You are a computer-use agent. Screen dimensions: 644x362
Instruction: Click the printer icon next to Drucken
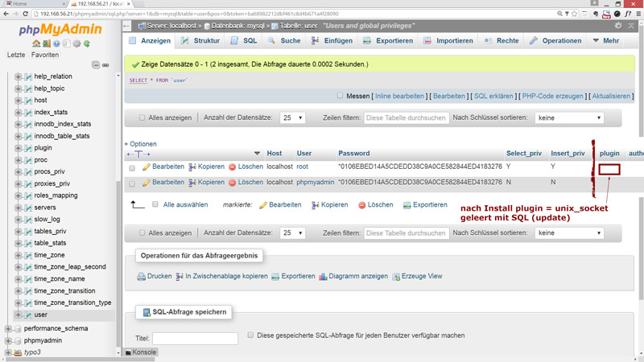(x=142, y=277)
